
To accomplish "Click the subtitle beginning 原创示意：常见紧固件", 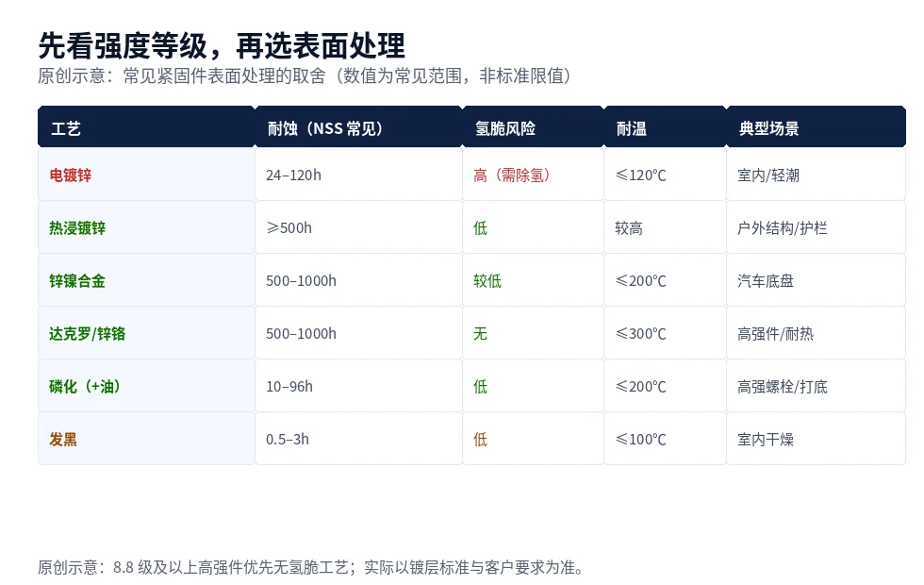I will (x=304, y=76).
